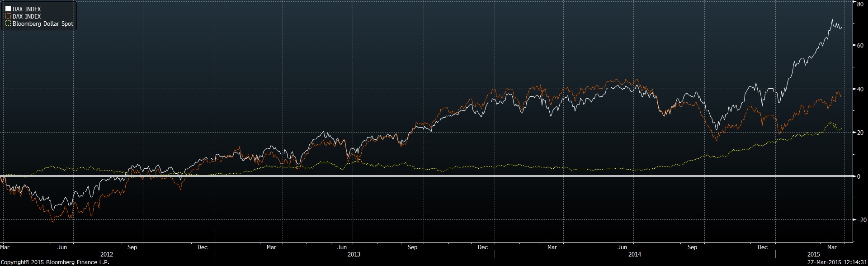Click the Copyright 2015 Bloomberg Finance L.P. text
The image size is (868, 266).
55,262
